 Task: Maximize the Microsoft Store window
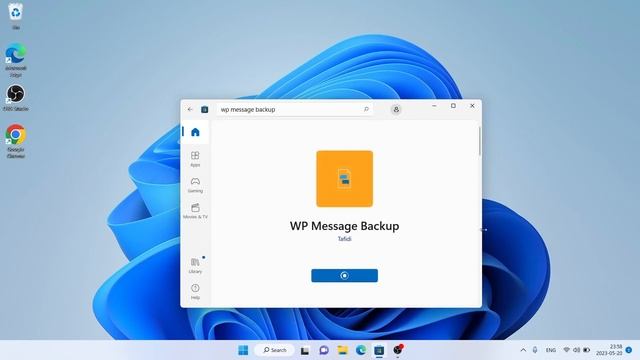click(453, 106)
